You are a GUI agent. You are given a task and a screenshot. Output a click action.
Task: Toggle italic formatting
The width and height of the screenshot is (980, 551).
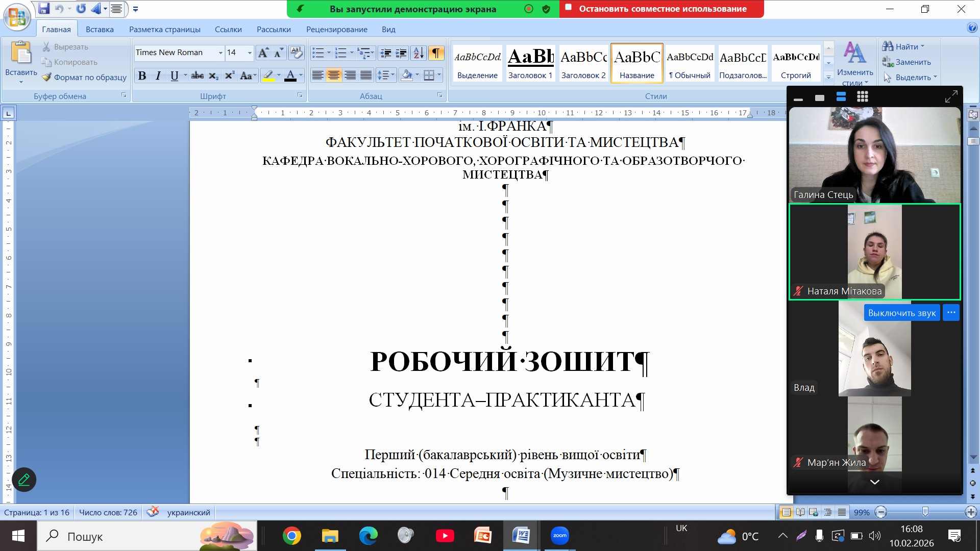158,76
